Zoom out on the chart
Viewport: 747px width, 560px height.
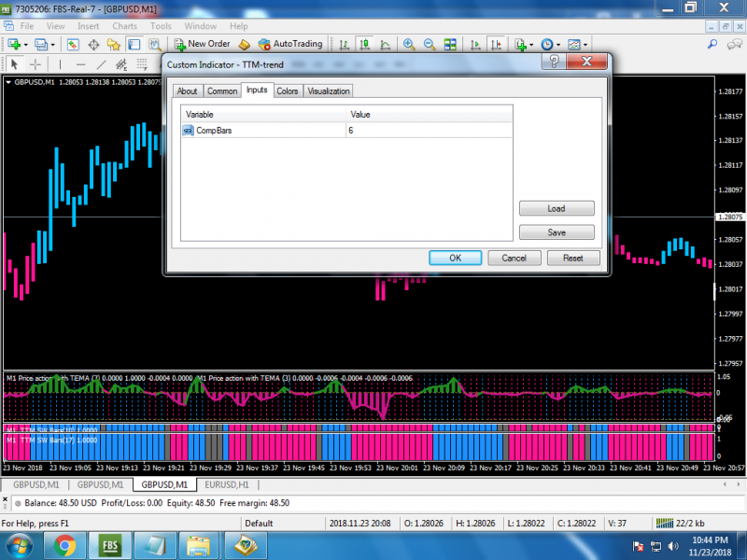[x=430, y=45]
